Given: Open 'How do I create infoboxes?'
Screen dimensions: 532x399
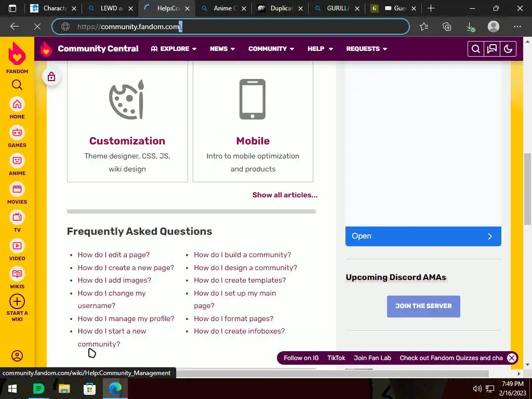Looking at the screenshot, I should [x=240, y=331].
